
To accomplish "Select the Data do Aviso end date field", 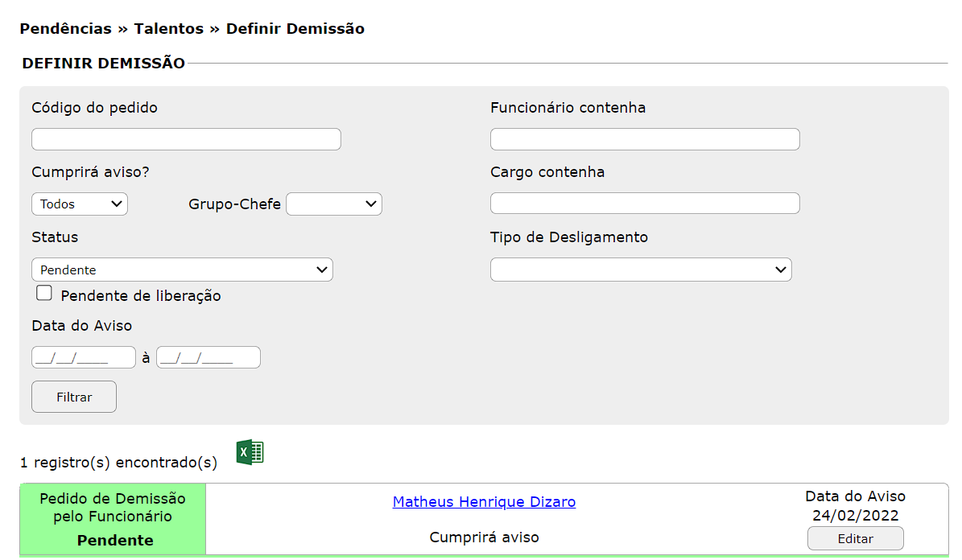I will [209, 357].
